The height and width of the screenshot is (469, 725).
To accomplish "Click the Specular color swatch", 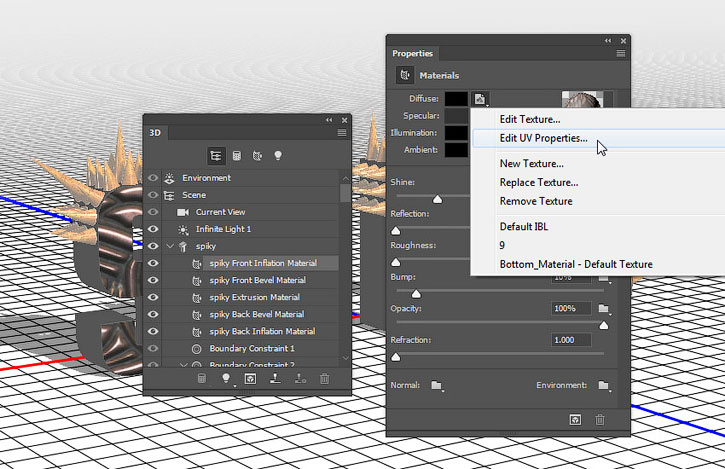I will (x=456, y=116).
